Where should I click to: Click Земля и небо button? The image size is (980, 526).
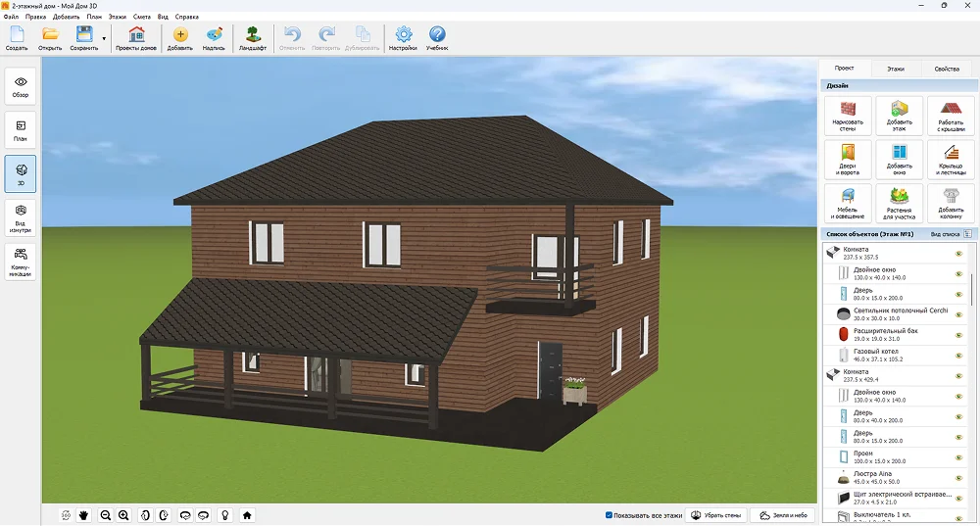(783, 515)
